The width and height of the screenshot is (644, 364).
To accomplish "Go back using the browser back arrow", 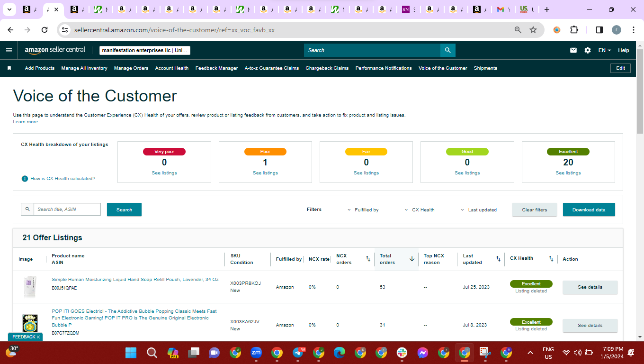I will (10, 30).
